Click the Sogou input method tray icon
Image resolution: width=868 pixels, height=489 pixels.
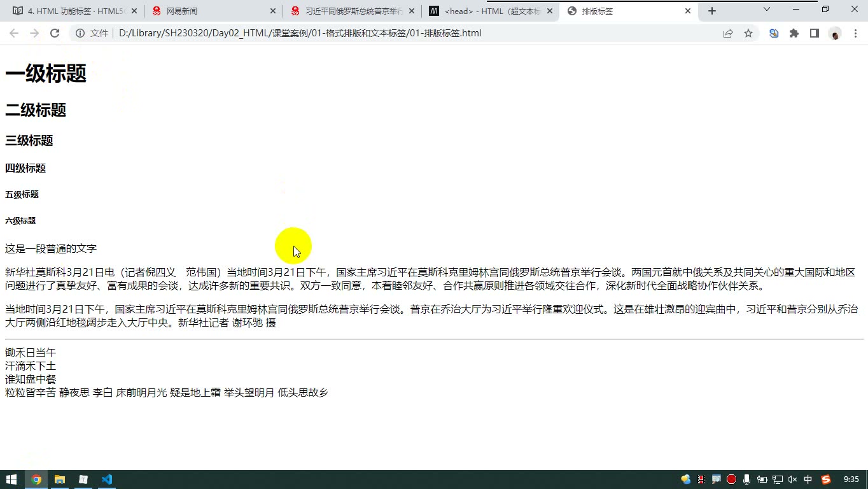[826, 479]
